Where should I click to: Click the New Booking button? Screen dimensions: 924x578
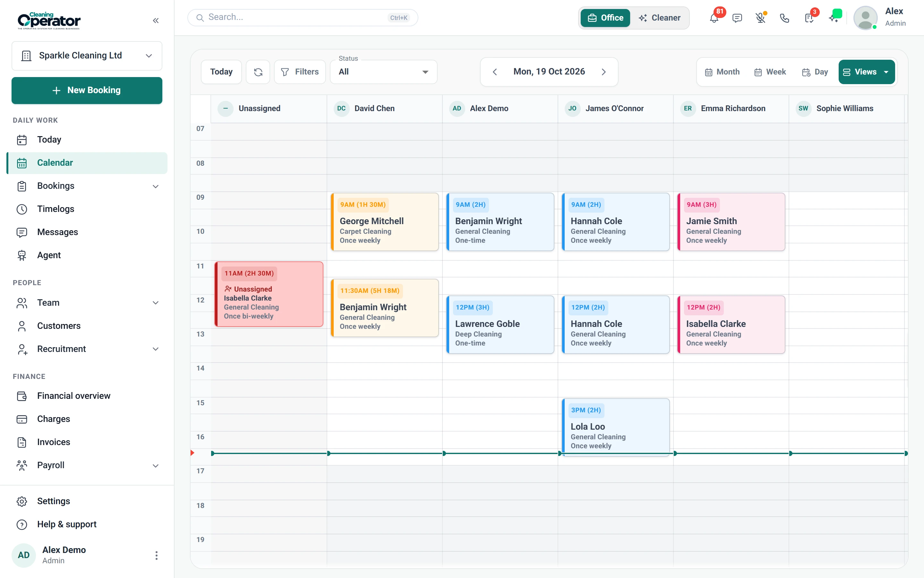click(x=87, y=91)
